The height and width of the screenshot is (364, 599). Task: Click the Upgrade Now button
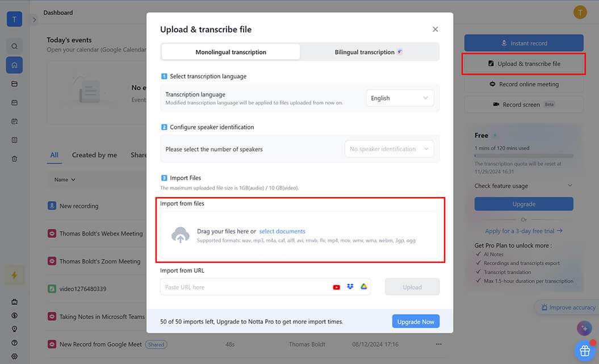(416, 321)
